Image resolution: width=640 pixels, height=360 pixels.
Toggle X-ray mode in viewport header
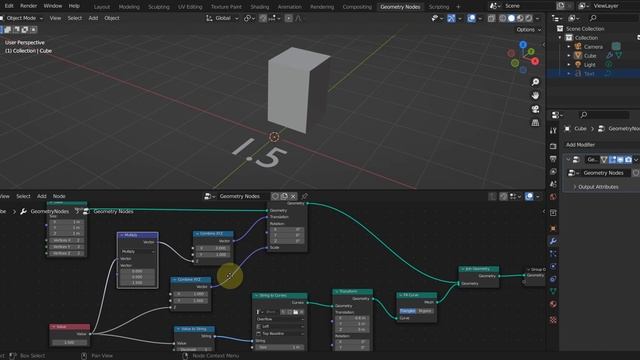pyautogui.click(x=491, y=18)
